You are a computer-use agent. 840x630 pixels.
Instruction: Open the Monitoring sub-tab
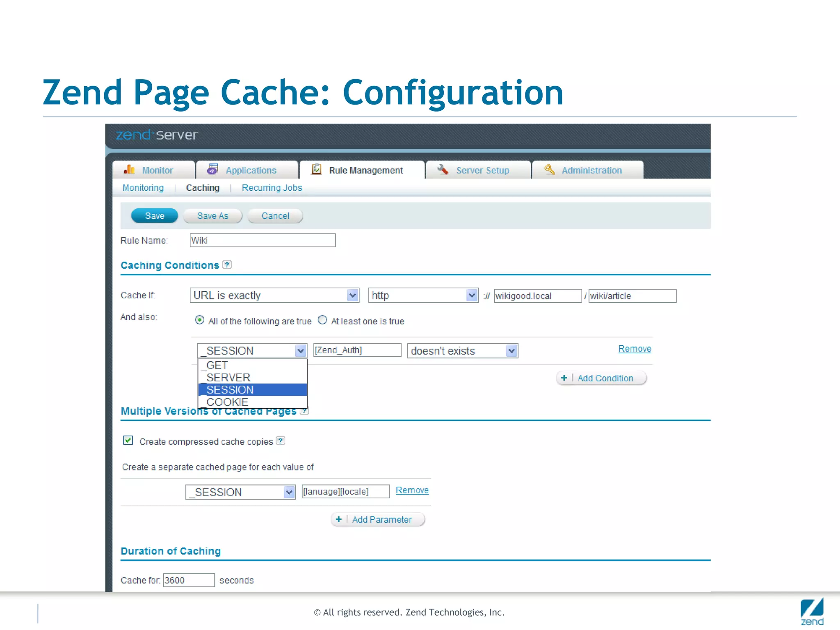[x=143, y=188]
